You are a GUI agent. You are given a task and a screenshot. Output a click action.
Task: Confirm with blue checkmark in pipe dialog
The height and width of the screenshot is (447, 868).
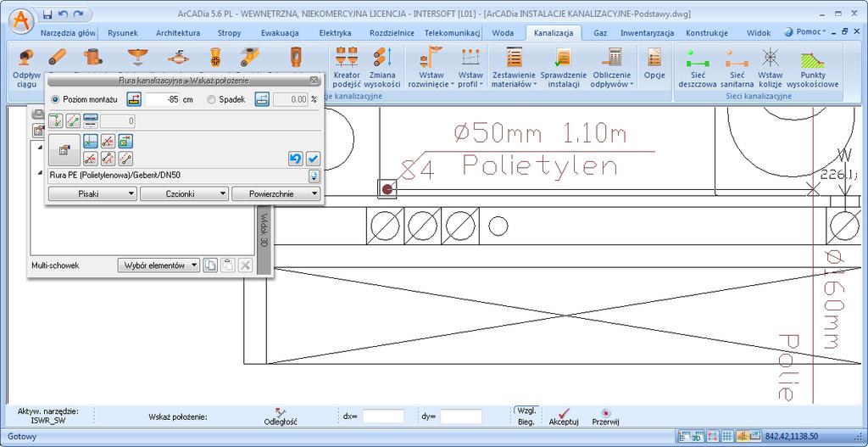coord(313,159)
